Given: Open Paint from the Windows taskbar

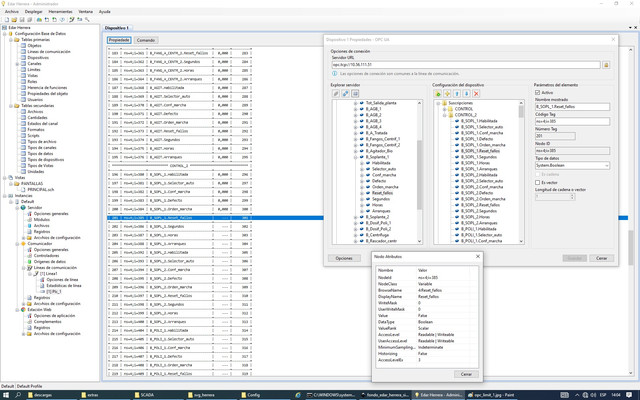Looking at the screenshot, I should pos(493,395).
